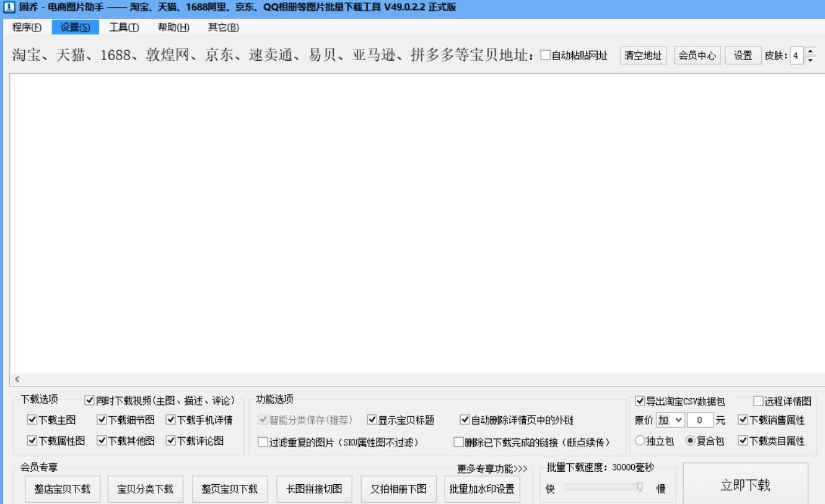
Task: Enable 删除已下载完成的链接 checkbox
Action: click(x=458, y=442)
